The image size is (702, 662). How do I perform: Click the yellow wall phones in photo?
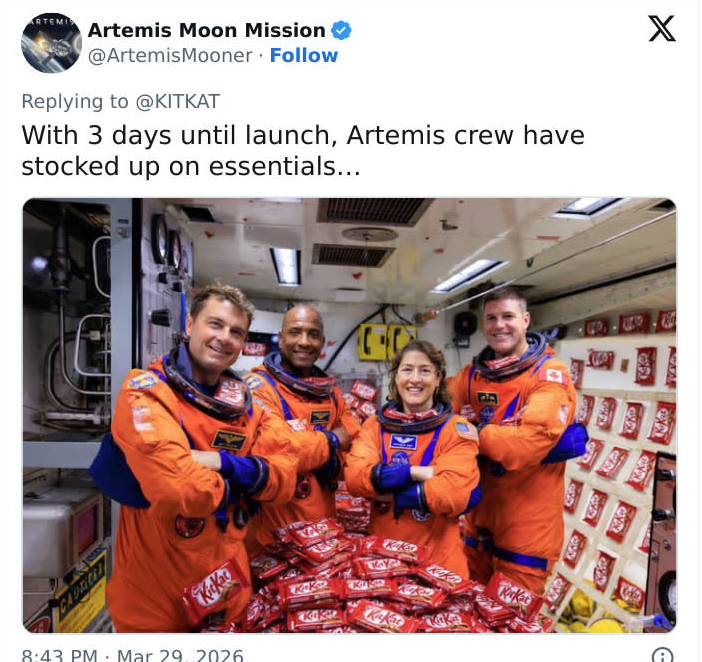387,342
